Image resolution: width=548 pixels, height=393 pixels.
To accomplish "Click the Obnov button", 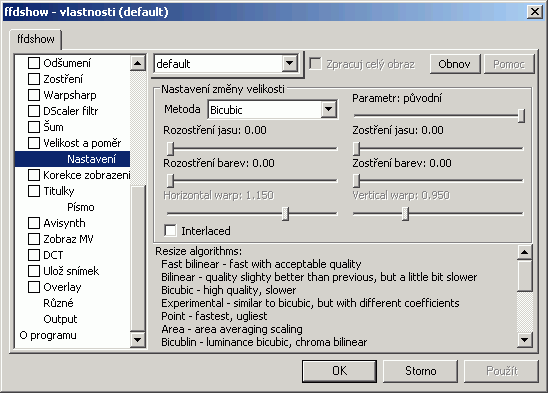I will [x=455, y=64].
